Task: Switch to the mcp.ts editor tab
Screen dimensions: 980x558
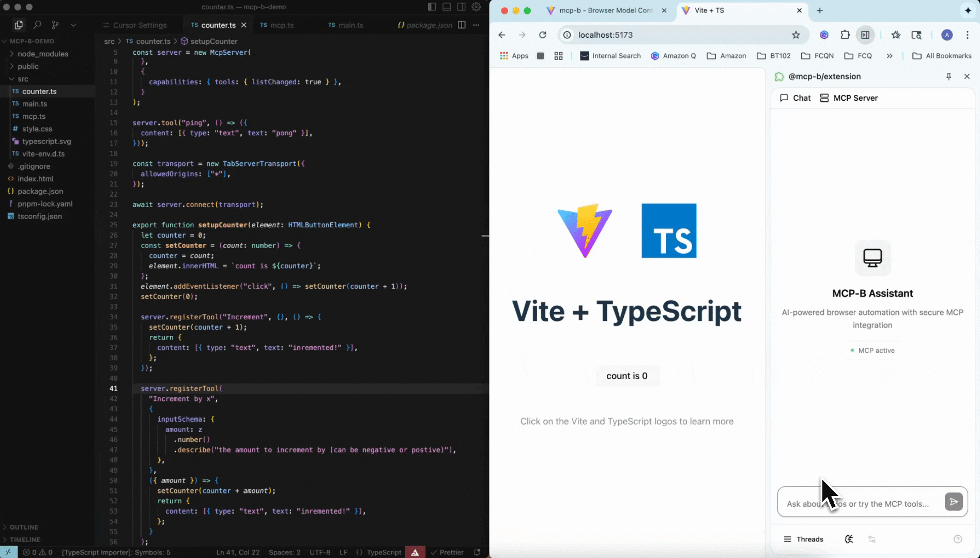Action: [282, 25]
